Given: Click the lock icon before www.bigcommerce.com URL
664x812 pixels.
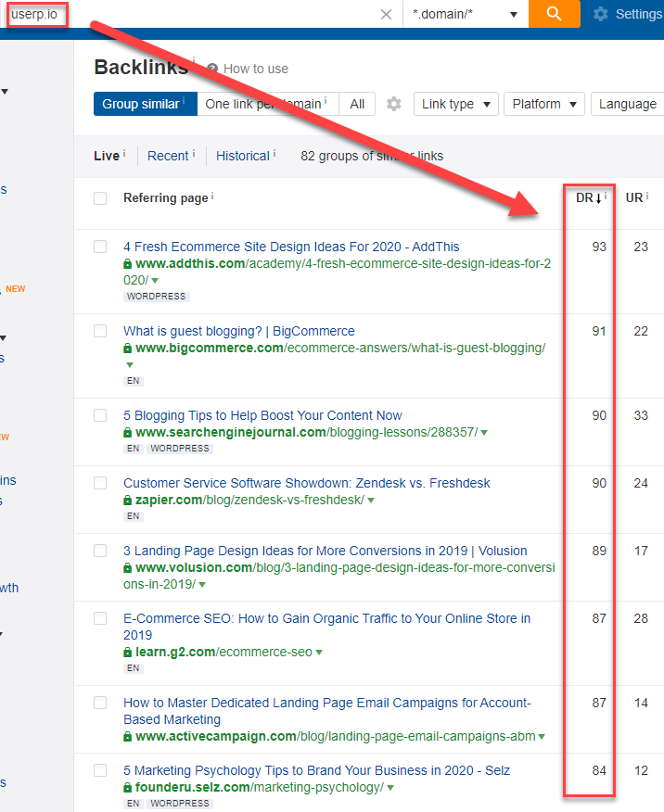Looking at the screenshot, I should point(127,349).
